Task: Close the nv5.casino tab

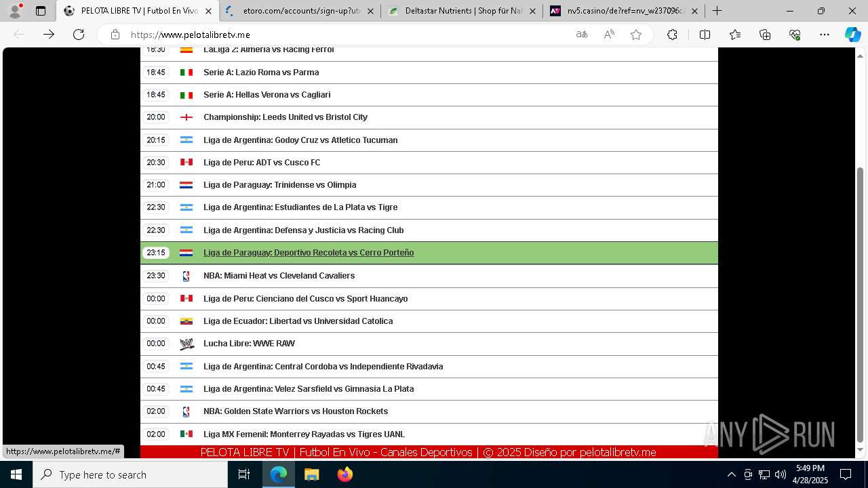Action: (694, 11)
